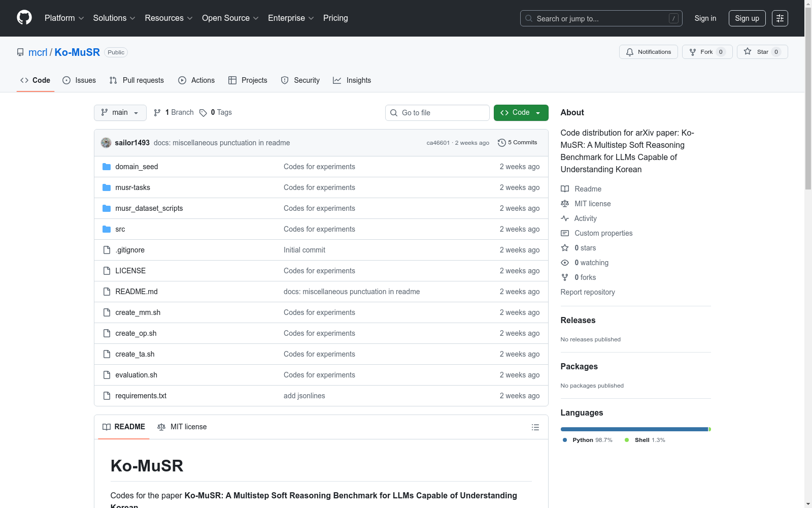The height and width of the screenshot is (508, 812).
Task: Open the requirements.txt file
Action: point(141,396)
